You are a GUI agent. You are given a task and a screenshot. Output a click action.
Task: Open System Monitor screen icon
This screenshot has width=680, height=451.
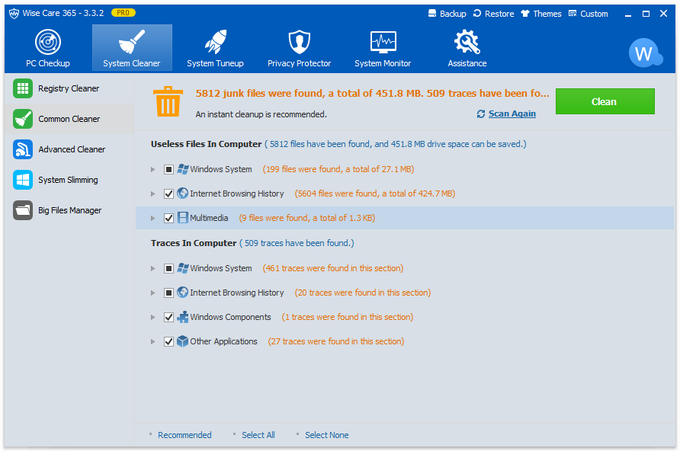[383, 42]
